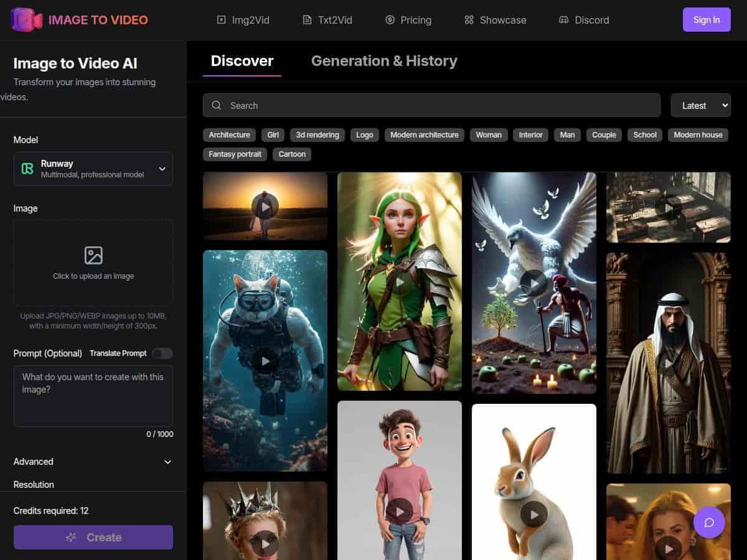The image size is (747, 560).
Task: Click the search magnifier icon
Action: click(x=216, y=105)
